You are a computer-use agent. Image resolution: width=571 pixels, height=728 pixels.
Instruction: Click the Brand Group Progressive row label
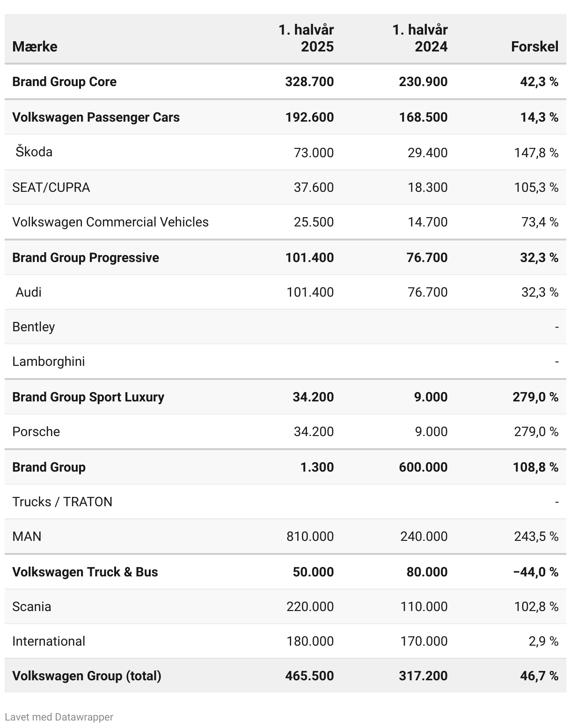click(x=86, y=257)
